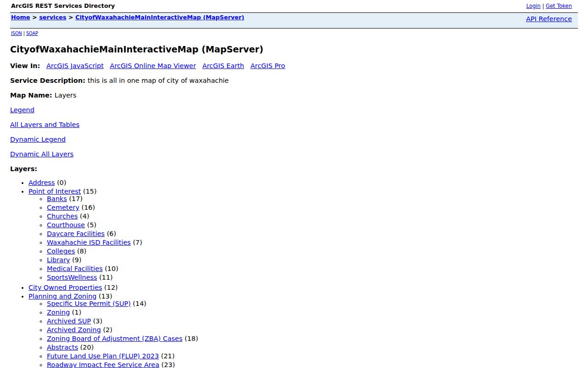The image size is (588, 368).
Task: Open the Legend link
Action: 22,110
